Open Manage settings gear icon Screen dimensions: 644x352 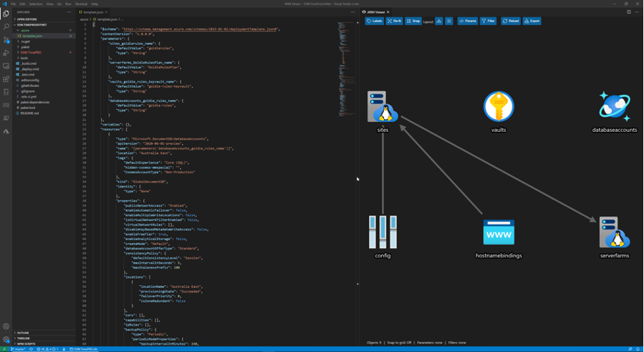pos(6,339)
